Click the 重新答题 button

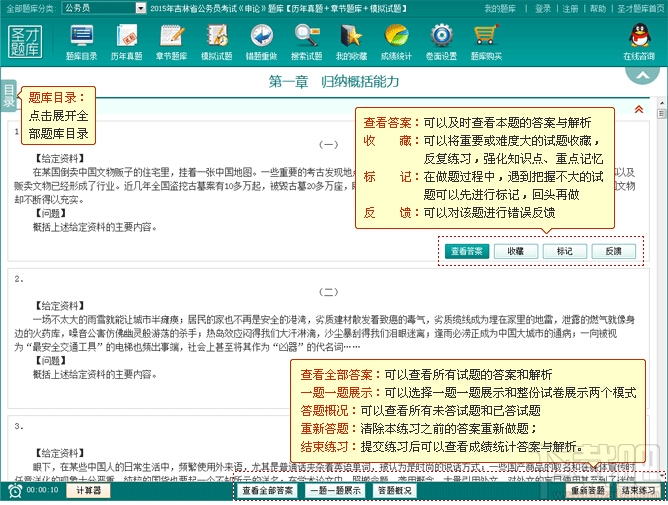(x=588, y=491)
